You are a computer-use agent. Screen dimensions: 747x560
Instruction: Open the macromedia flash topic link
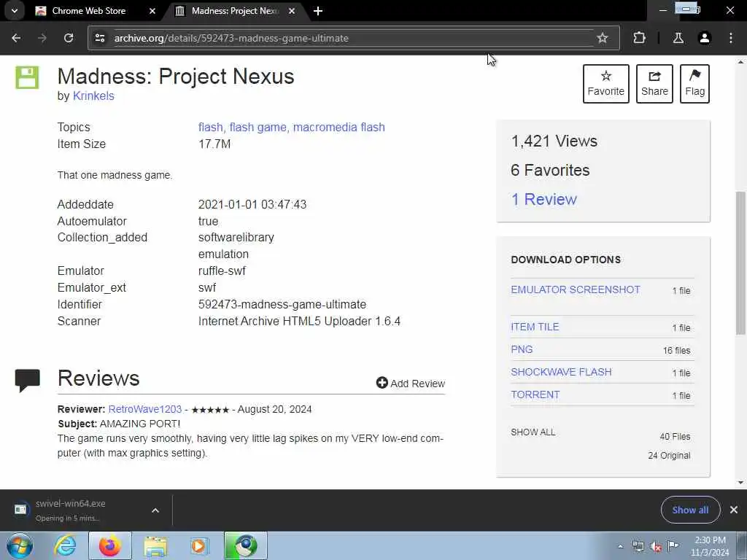pyautogui.click(x=338, y=127)
